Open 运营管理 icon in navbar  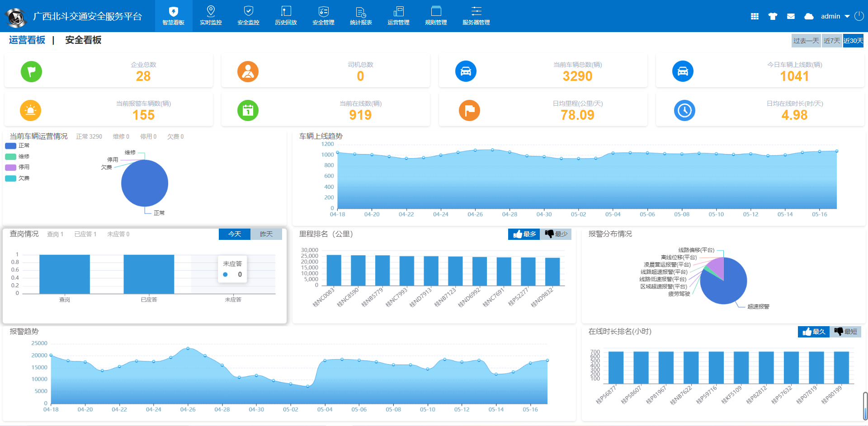click(x=398, y=11)
